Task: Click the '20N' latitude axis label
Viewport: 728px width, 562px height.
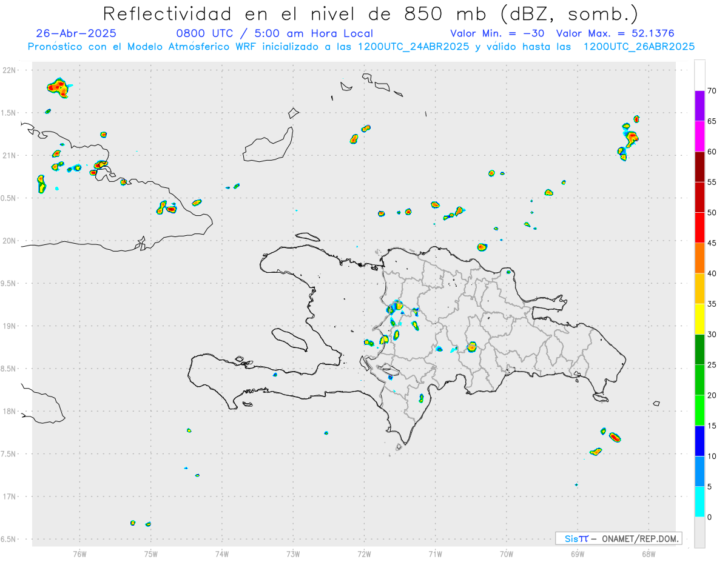Action: [10, 241]
